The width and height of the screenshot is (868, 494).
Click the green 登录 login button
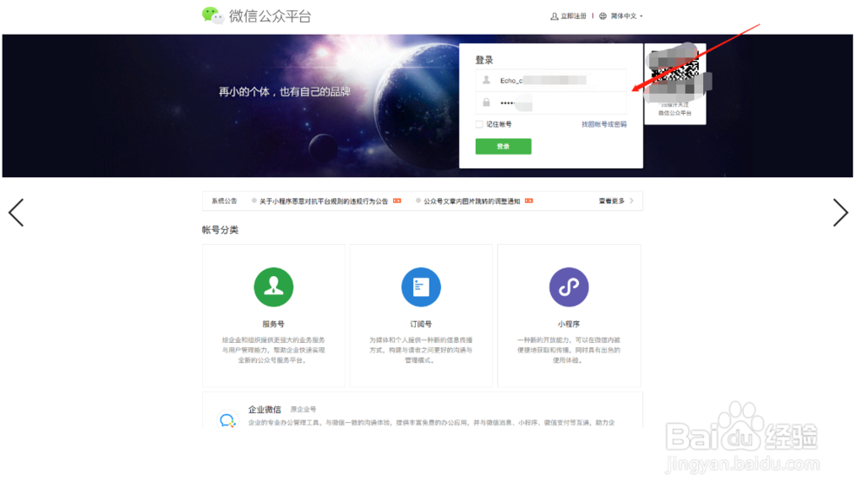[x=503, y=146]
